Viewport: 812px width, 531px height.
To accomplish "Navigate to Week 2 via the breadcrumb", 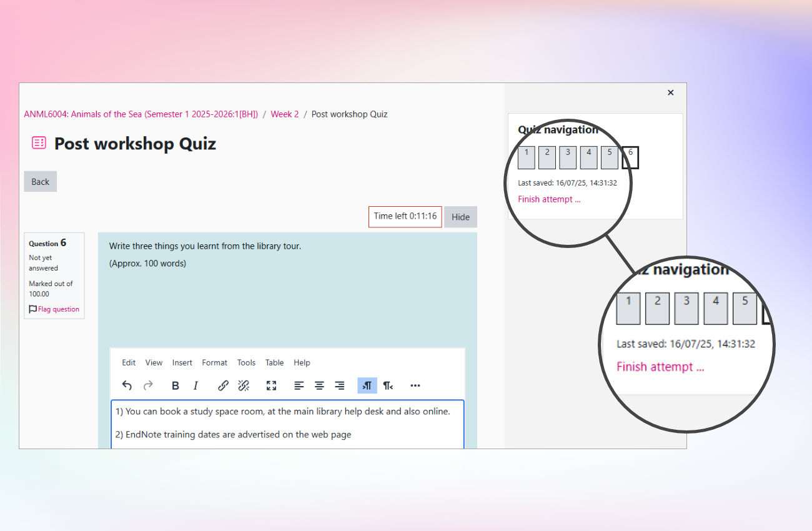I will point(285,114).
